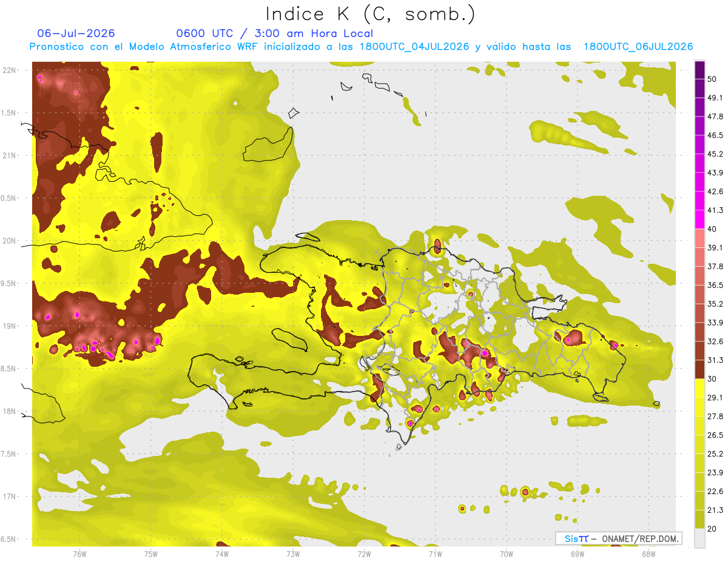Click the '22N' latitude label
This screenshot has height=562, width=728.
tap(9, 70)
